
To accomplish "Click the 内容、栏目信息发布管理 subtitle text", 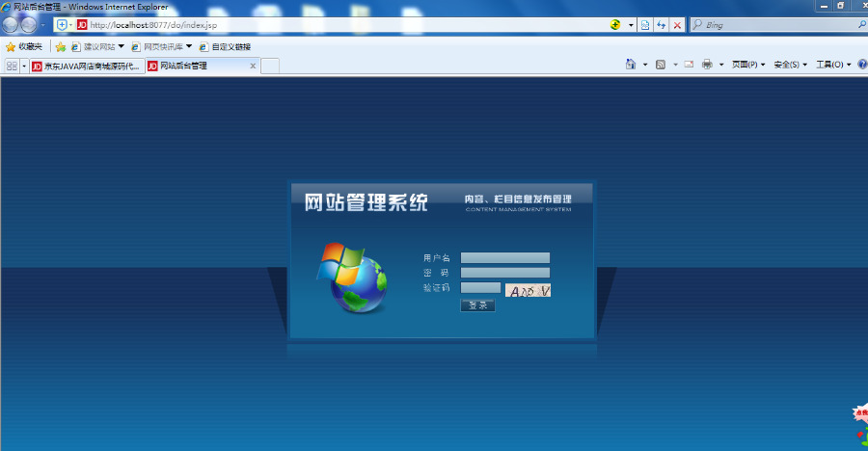I will pyautogui.click(x=518, y=199).
